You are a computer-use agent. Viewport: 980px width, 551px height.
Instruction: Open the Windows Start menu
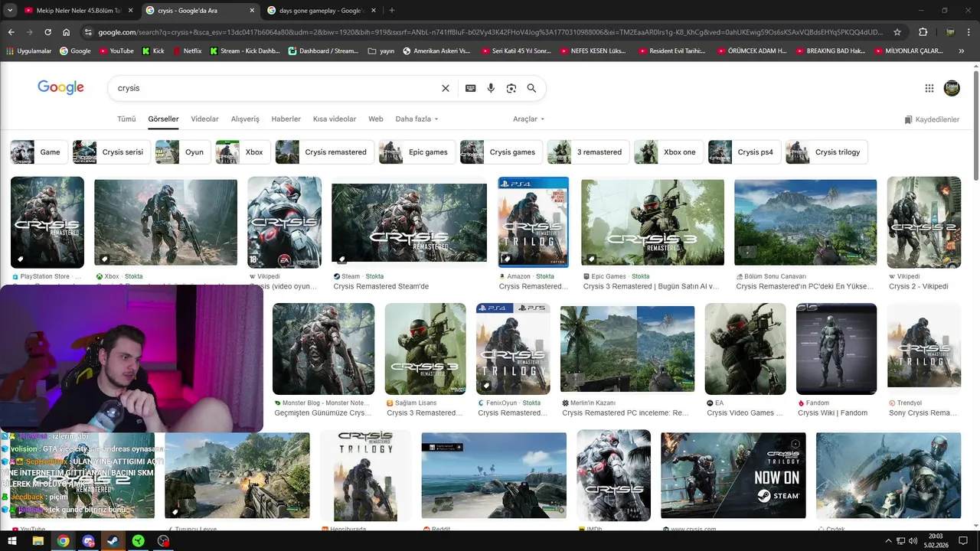[12, 541]
